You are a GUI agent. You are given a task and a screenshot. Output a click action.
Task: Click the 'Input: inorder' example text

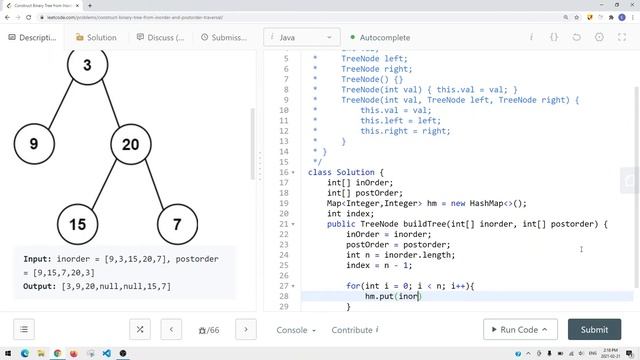(x=121, y=266)
